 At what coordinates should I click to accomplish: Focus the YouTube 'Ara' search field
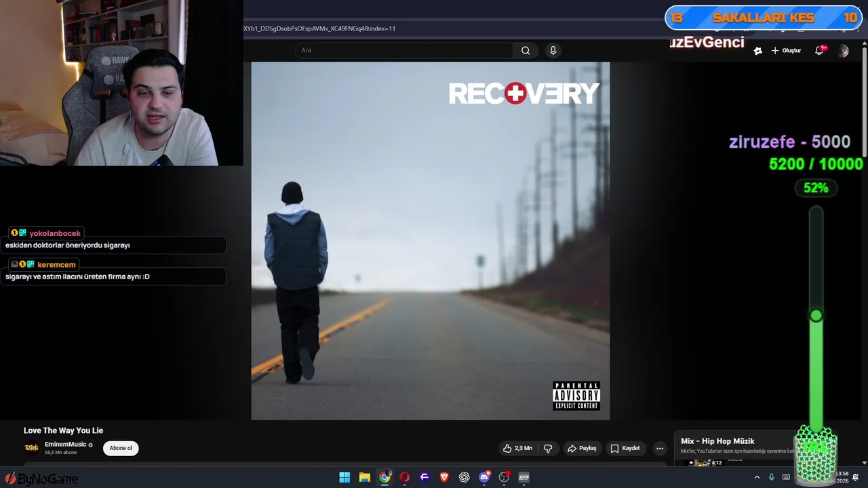pos(404,50)
